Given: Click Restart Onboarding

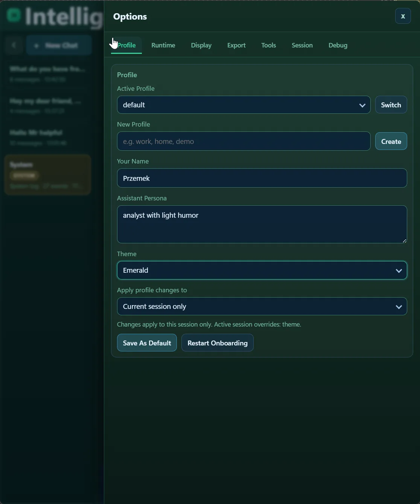Looking at the screenshot, I should (x=217, y=343).
